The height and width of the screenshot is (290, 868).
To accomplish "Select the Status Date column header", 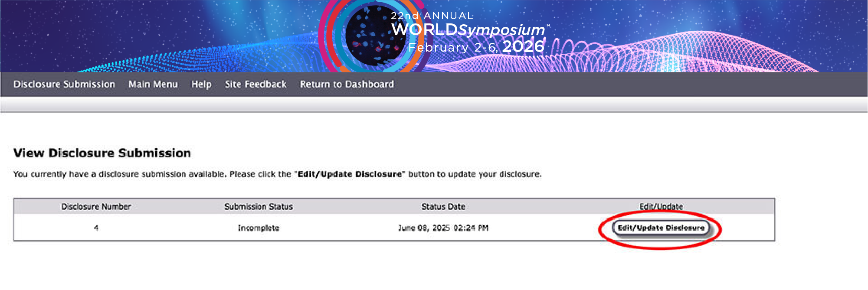I will pyautogui.click(x=443, y=207).
